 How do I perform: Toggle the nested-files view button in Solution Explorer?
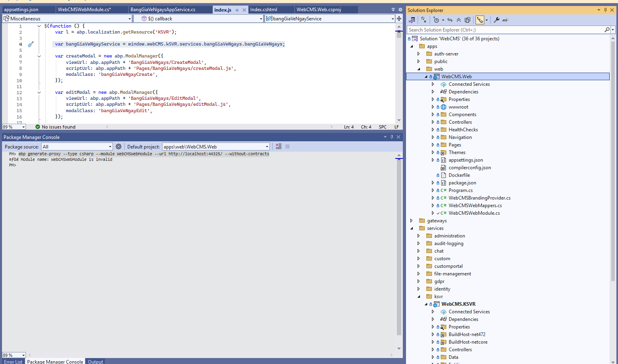(x=480, y=20)
